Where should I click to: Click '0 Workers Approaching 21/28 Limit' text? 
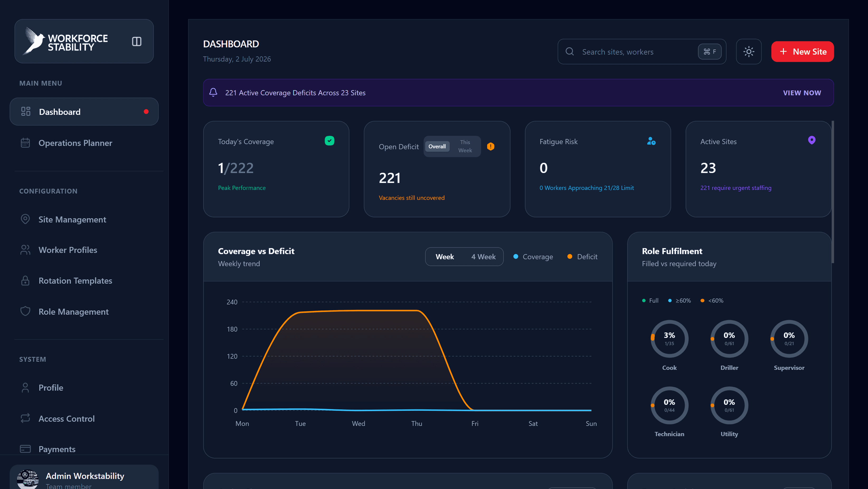[x=586, y=188]
